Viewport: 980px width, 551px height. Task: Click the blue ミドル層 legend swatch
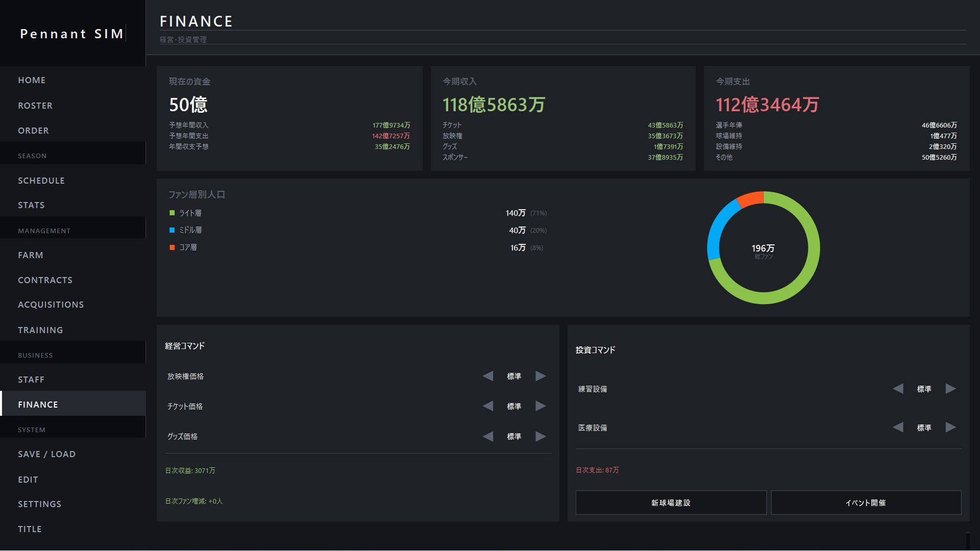[x=172, y=230]
